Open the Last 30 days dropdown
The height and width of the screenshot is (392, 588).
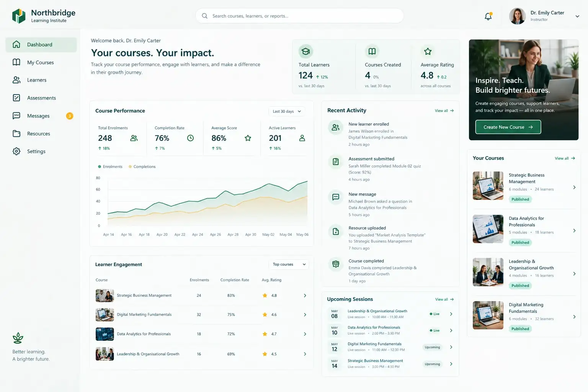(287, 111)
